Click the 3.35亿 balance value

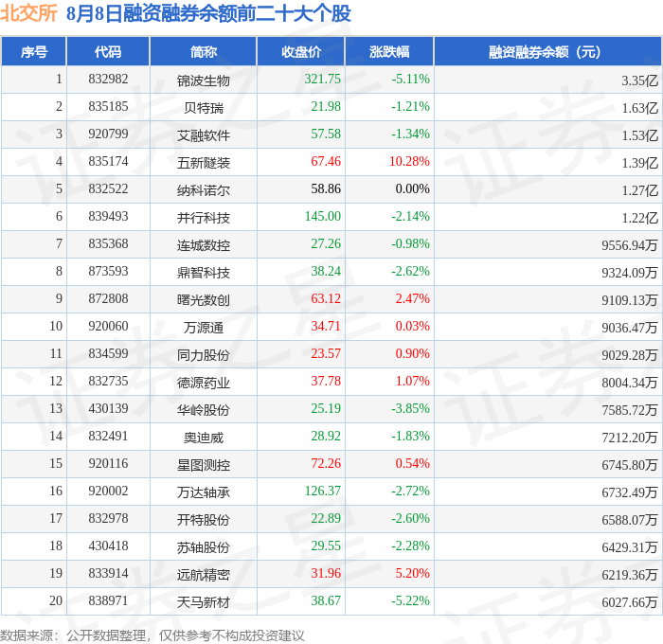[639, 80]
